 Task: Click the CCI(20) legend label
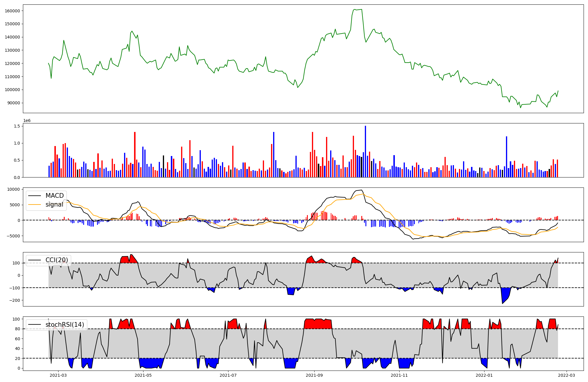coord(57,260)
